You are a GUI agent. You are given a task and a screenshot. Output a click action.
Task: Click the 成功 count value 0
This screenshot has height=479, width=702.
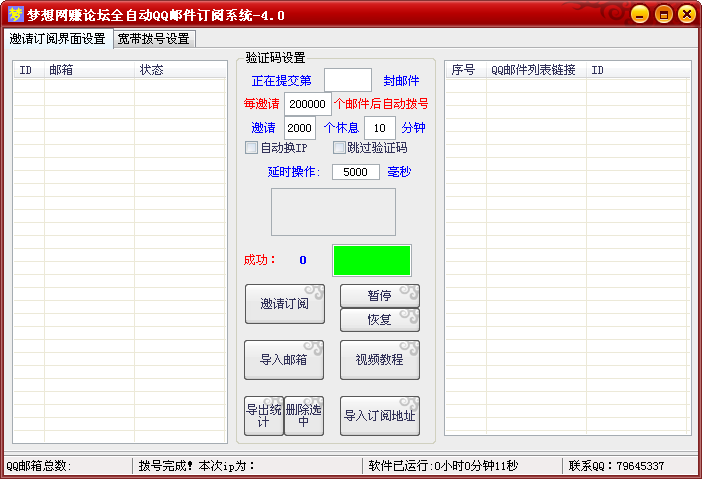pyautogui.click(x=303, y=260)
